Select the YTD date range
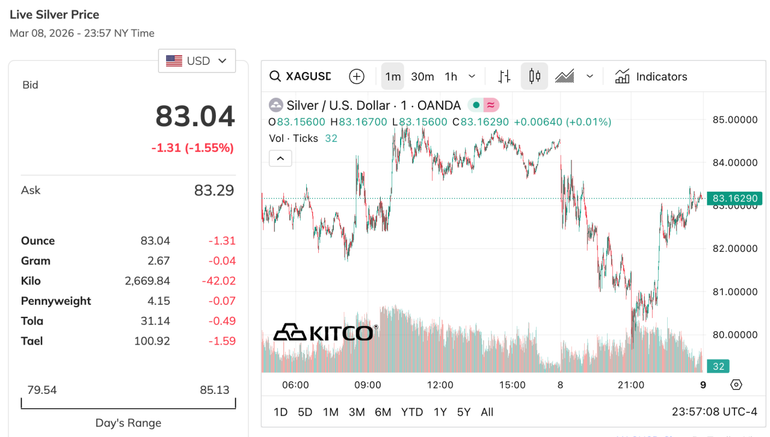Image resolution: width=770 pixels, height=437 pixels. pos(412,412)
